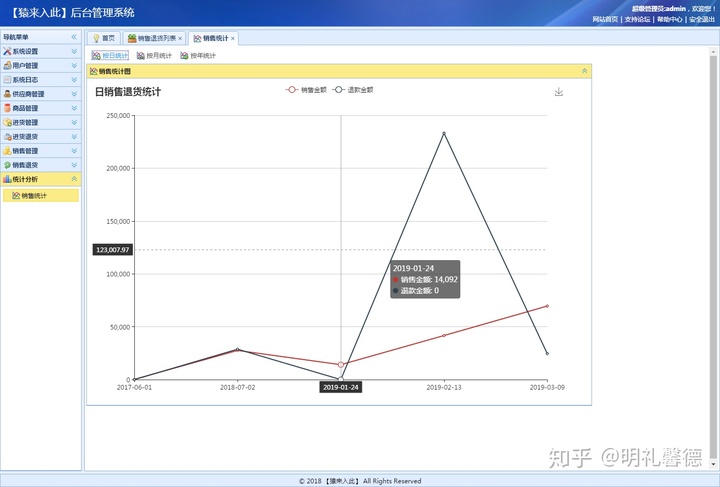
Task: Close the 销售统计 tab
Action: pyautogui.click(x=233, y=39)
